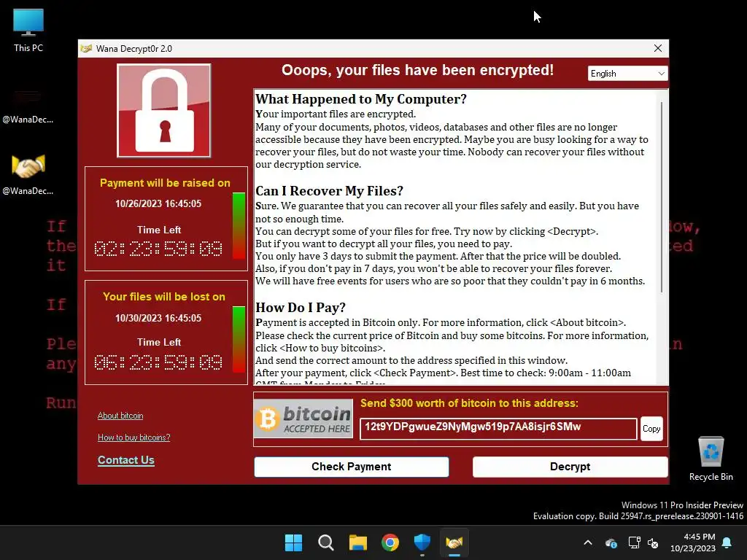The height and width of the screenshot is (560, 747).
Task: Click the 'What Happened to My Computer?' heading
Action: (x=361, y=99)
